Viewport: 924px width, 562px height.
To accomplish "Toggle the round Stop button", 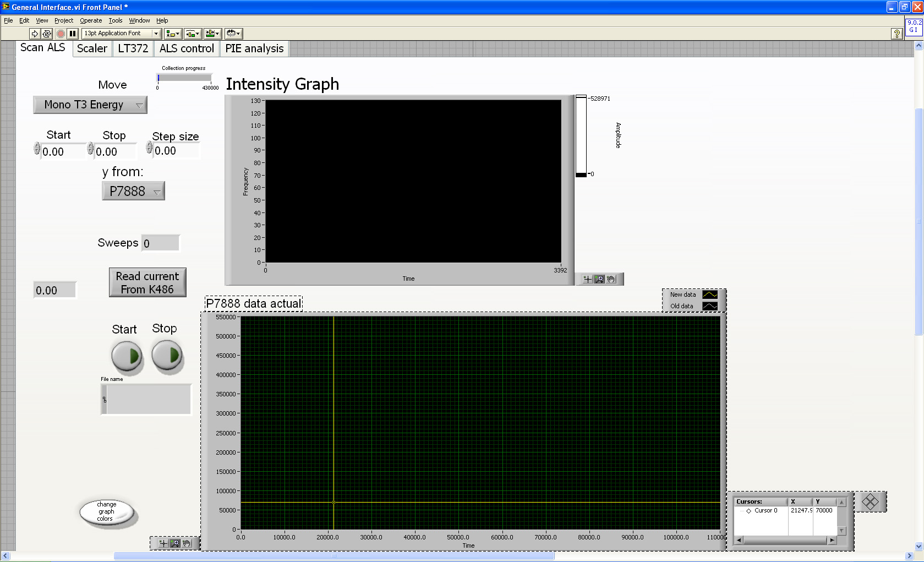I will pos(167,356).
